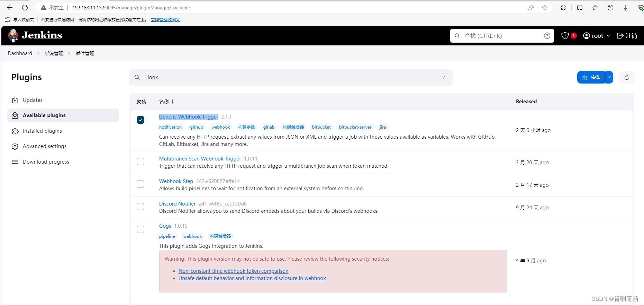
Task: Select Available plugins in sidebar
Action: pos(63,115)
